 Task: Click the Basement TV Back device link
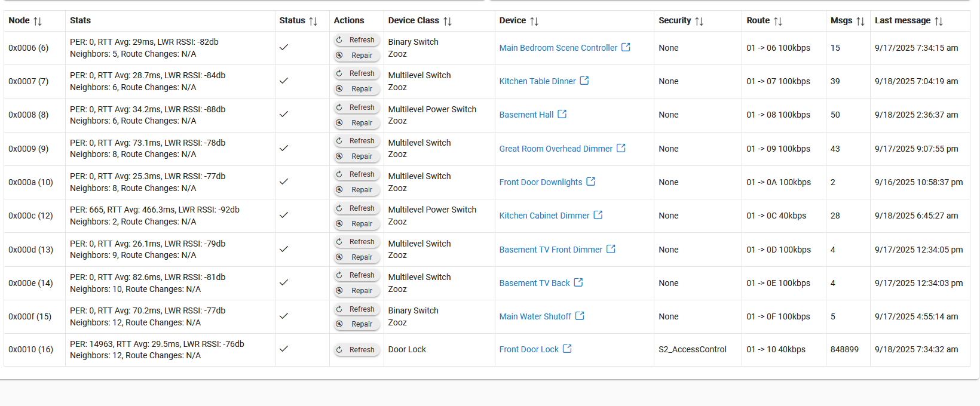(x=534, y=283)
